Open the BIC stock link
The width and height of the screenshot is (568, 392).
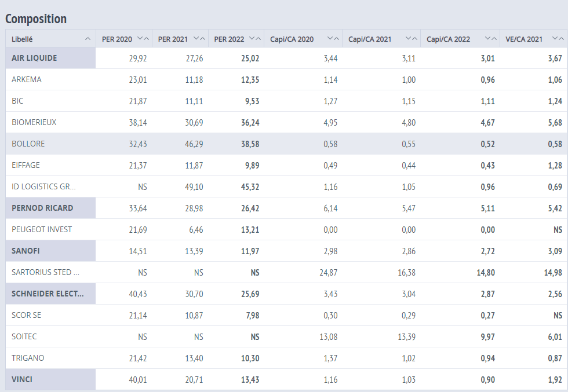(17, 101)
